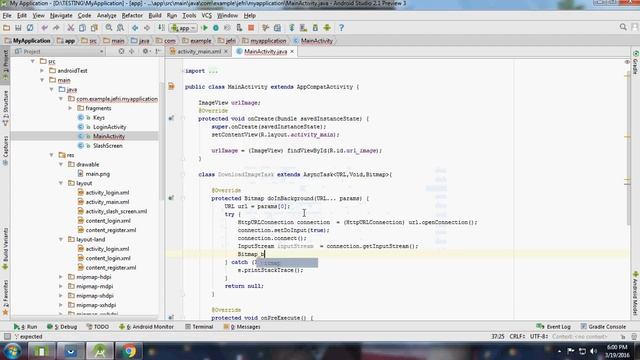The width and height of the screenshot is (640, 360).
Task: Click the Make Project build icon
Action: click(x=161, y=28)
